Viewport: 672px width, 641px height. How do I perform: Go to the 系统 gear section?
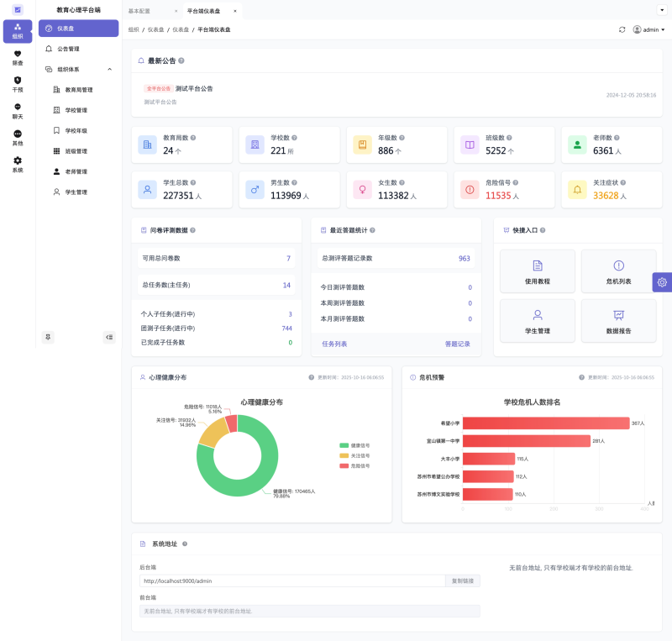pos(18,164)
